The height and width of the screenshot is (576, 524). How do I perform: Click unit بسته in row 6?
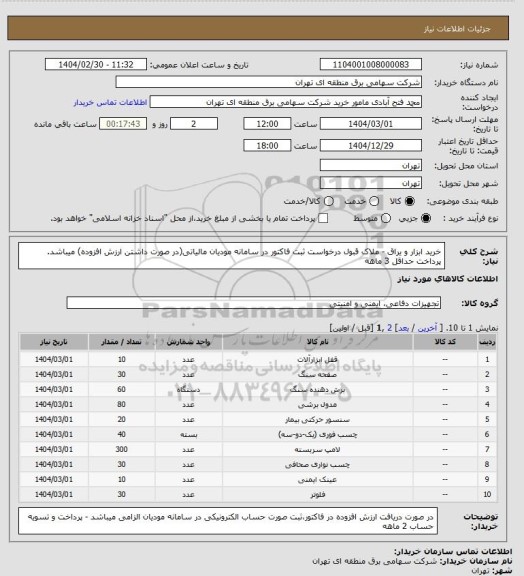click(189, 435)
